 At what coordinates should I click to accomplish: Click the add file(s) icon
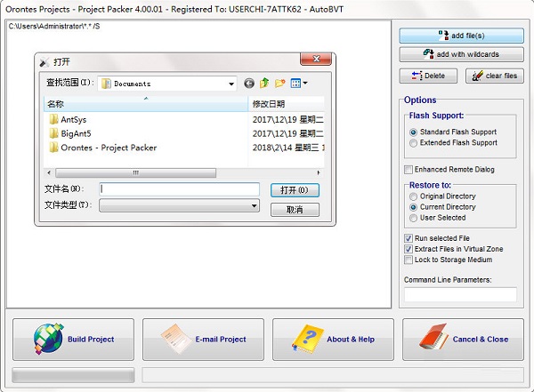pos(443,36)
